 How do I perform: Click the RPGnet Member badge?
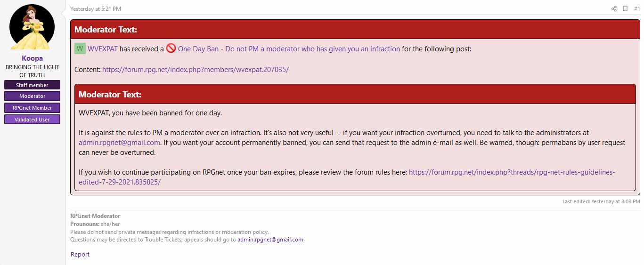coord(32,108)
